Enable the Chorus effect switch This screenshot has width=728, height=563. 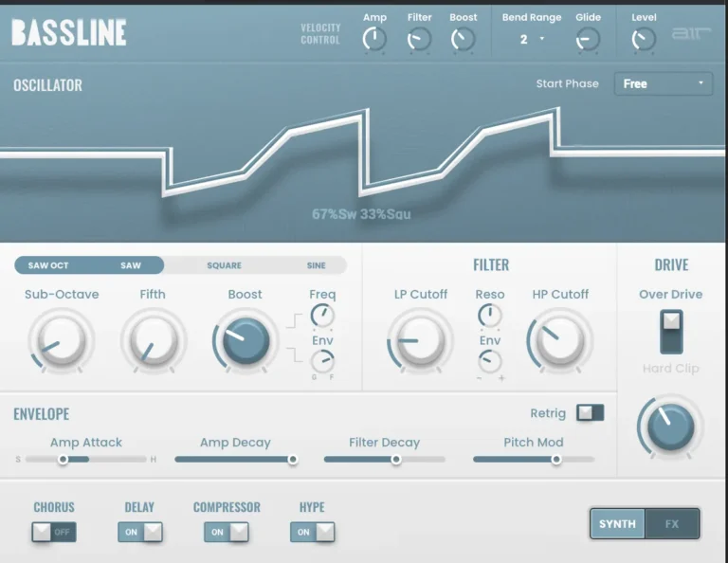(53, 532)
